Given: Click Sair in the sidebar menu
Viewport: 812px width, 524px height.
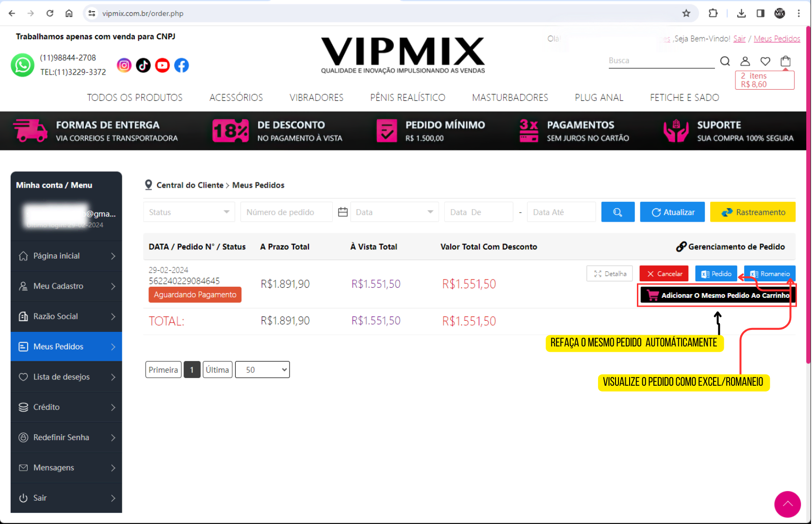Looking at the screenshot, I should (66, 498).
